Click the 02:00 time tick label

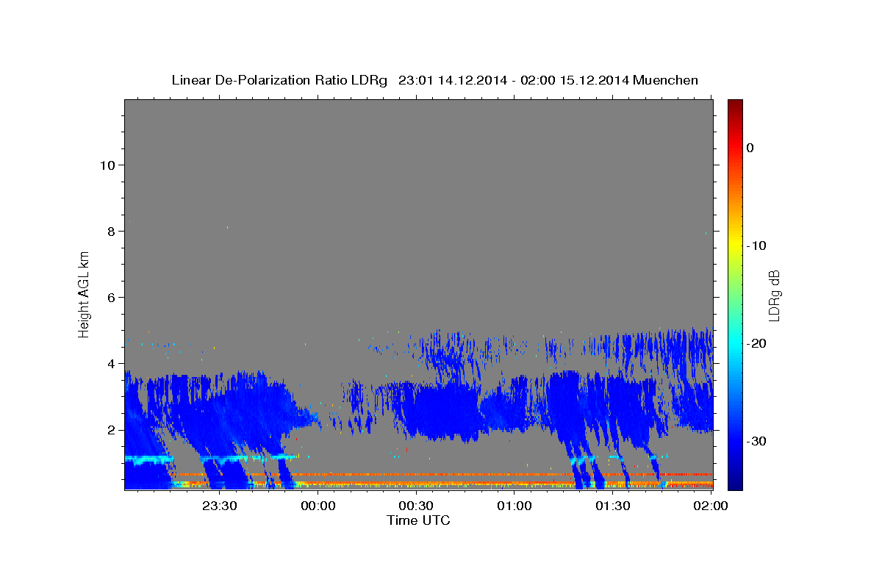coord(711,506)
